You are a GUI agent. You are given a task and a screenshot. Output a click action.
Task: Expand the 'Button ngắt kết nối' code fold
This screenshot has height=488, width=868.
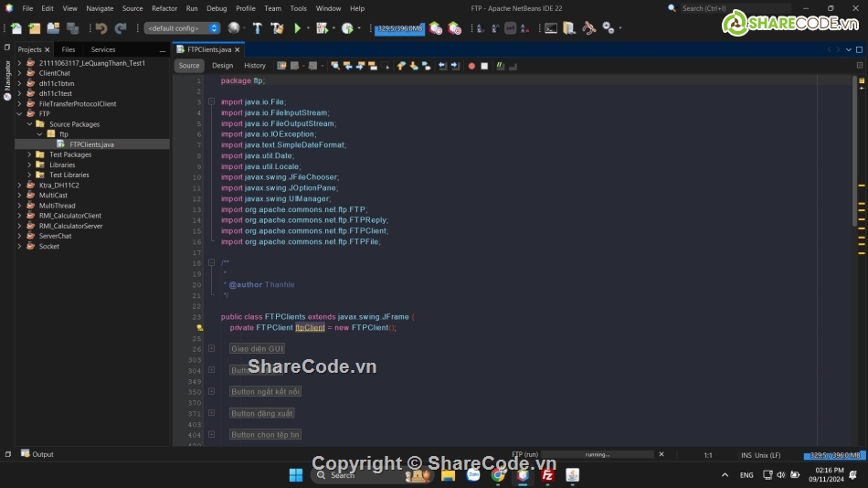(x=211, y=392)
